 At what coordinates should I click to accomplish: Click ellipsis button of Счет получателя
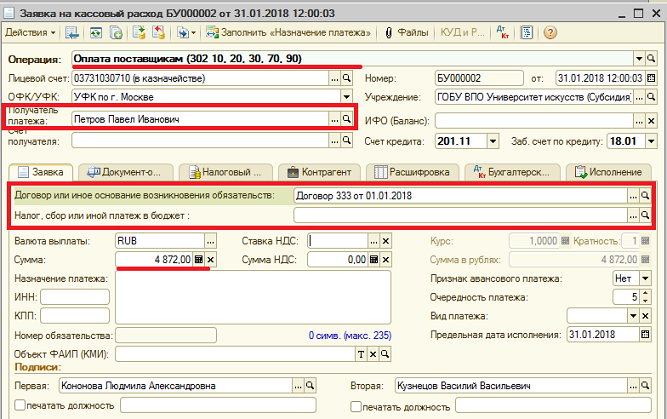click(x=335, y=140)
